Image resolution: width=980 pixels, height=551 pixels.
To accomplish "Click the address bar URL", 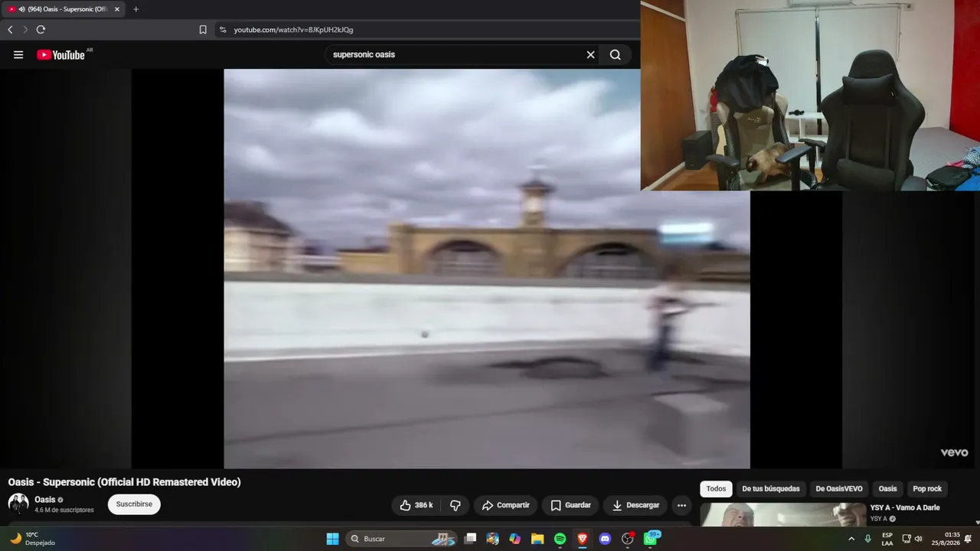I will [293, 30].
